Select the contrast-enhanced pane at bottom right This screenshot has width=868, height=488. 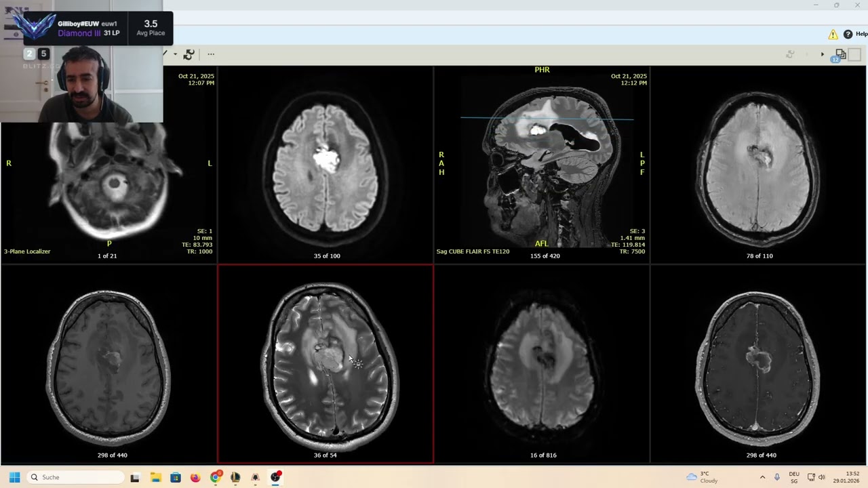pos(758,364)
